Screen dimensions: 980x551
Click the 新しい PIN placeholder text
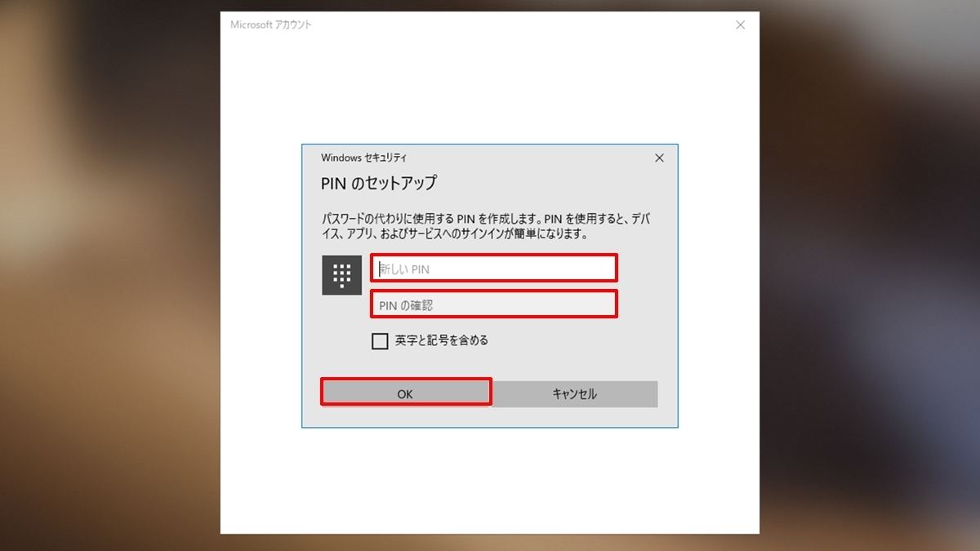point(404,269)
